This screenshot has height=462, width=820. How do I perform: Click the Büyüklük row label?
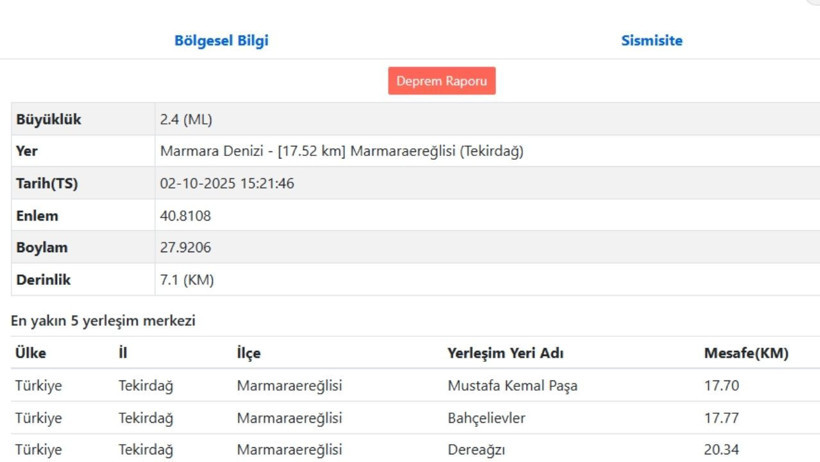[48, 120]
